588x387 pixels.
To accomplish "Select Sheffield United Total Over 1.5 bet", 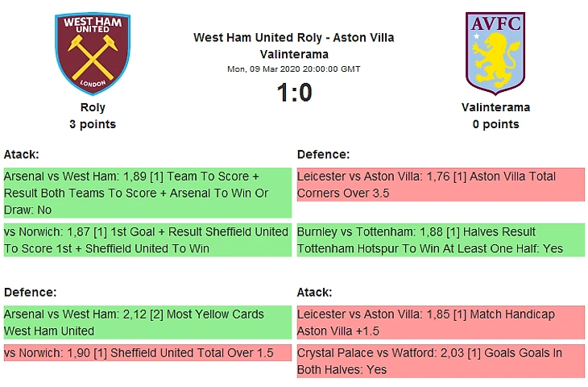I will tap(147, 353).
